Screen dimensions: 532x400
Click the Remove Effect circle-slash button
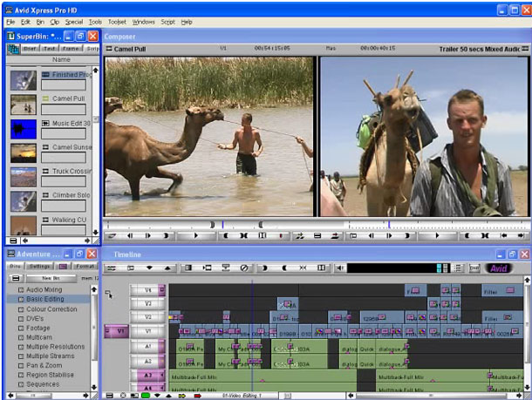click(244, 268)
